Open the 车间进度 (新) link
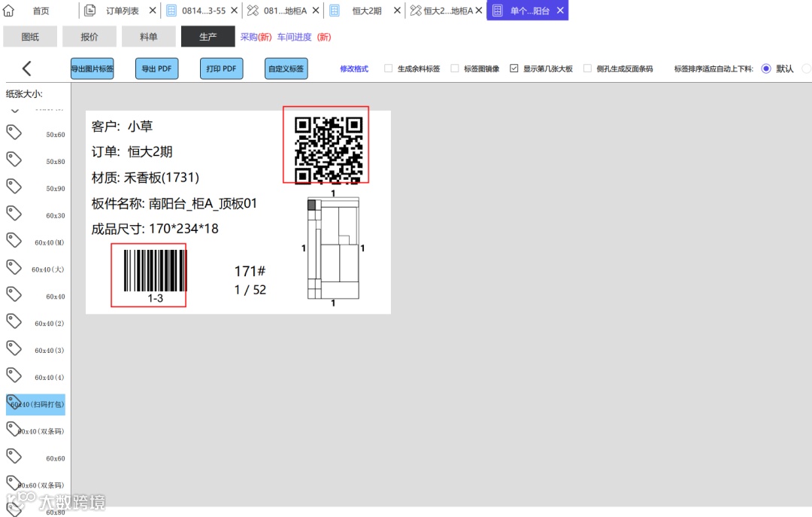Image resolution: width=812 pixels, height=517 pixels. [304, 37]
